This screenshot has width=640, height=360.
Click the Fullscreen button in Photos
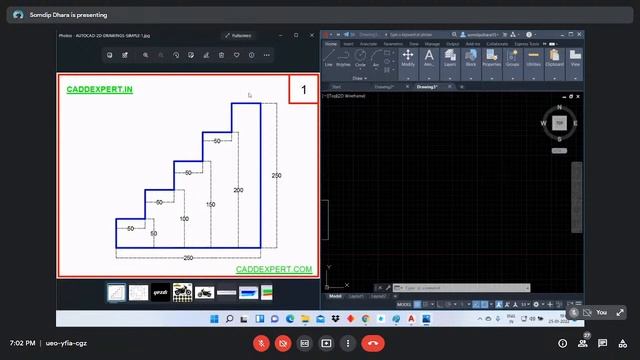coord(238,36)
